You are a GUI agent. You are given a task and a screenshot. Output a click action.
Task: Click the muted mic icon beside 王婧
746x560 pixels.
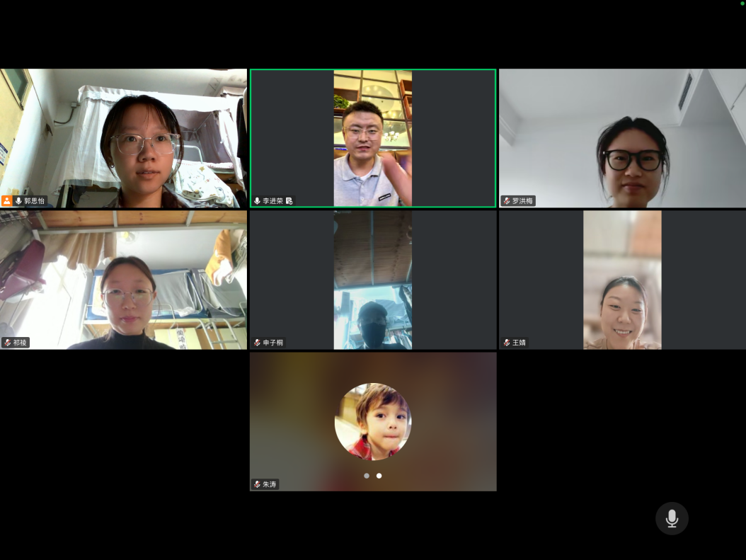click(x=507, y=343)
